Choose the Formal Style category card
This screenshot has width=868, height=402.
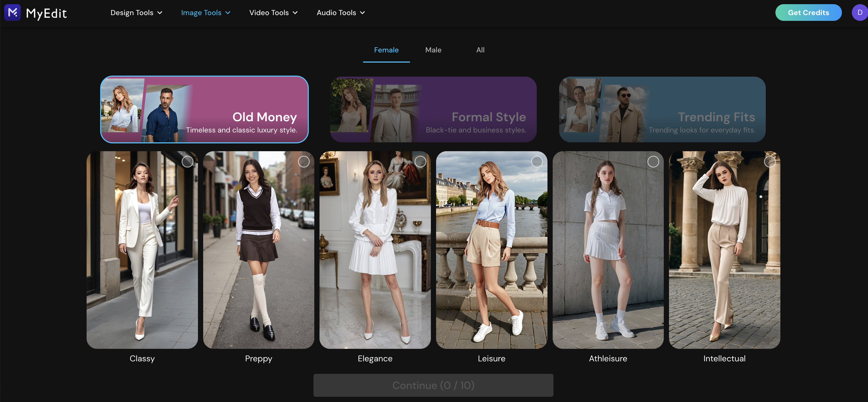433,109
